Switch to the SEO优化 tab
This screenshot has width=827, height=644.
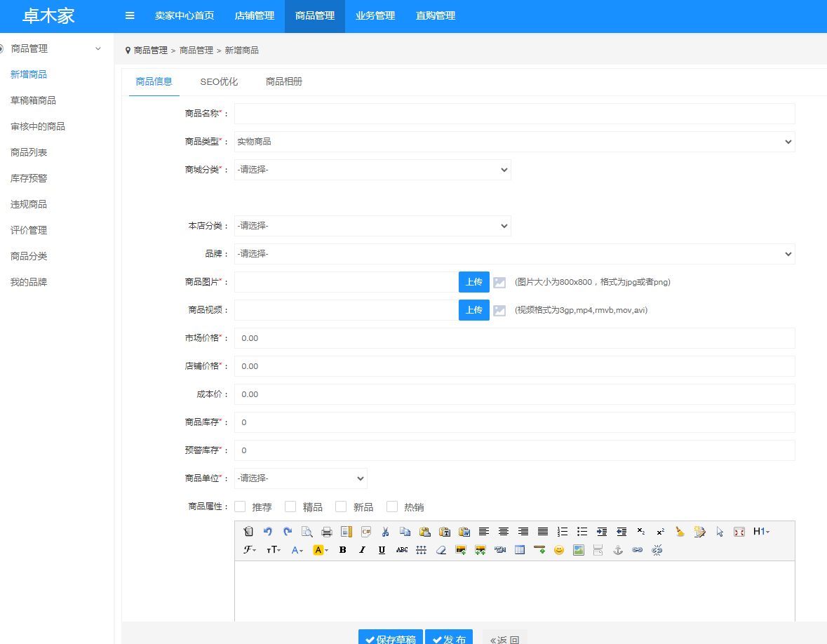(x=219, y=81)
